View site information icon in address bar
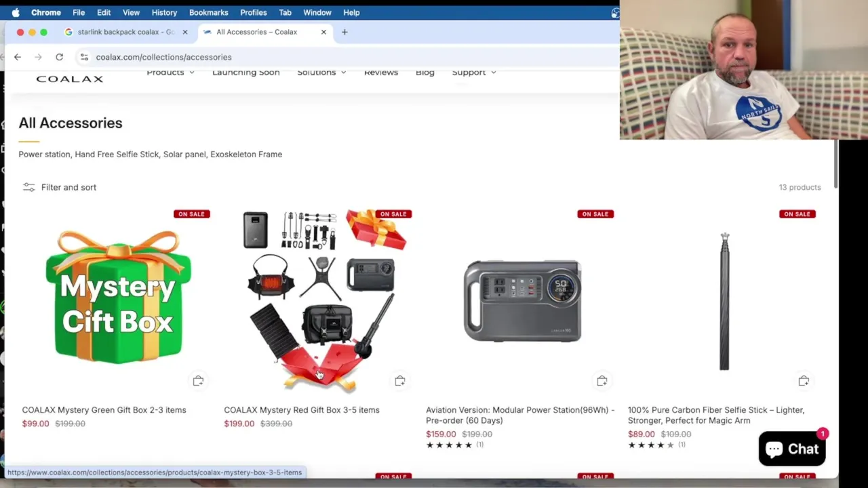 [84, 57]
